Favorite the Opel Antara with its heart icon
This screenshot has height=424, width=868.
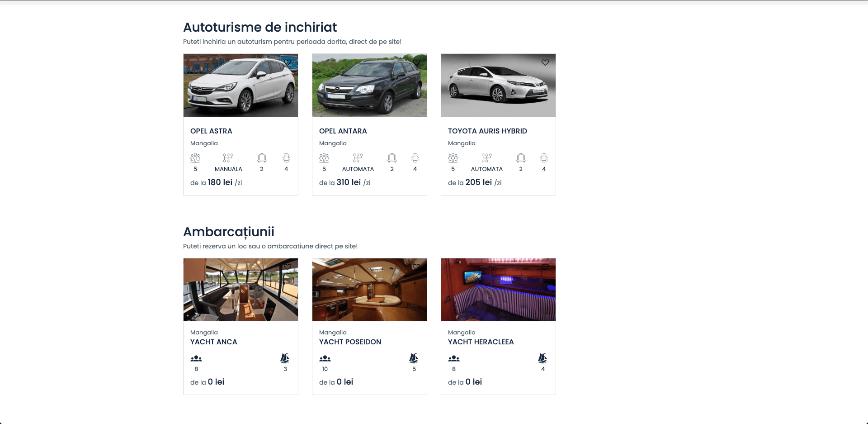pyautogui.click(x=416, y=62)
